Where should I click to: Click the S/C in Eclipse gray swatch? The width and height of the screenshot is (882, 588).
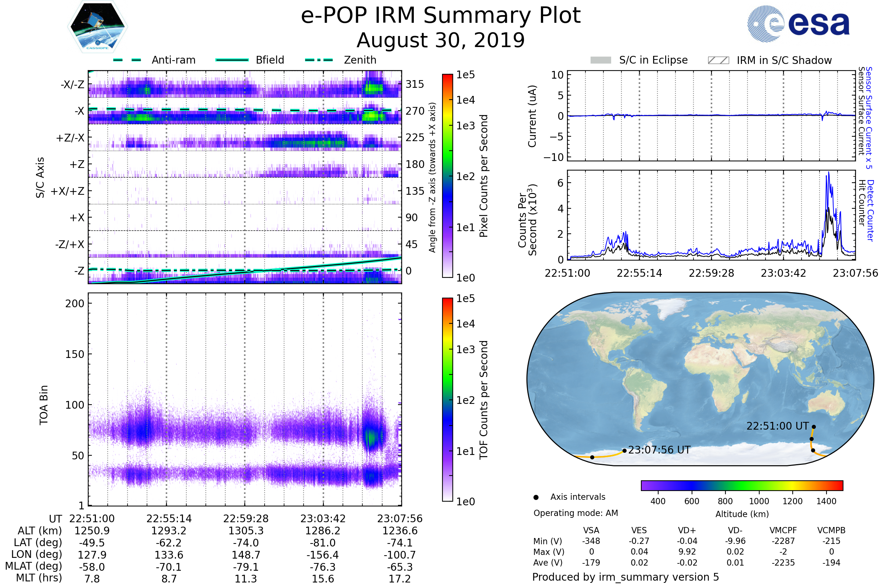click(600, 60)
